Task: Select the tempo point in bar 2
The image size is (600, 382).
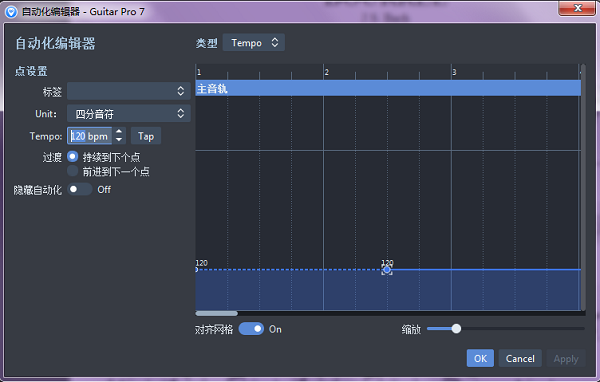Action: (x=387, y=270)
